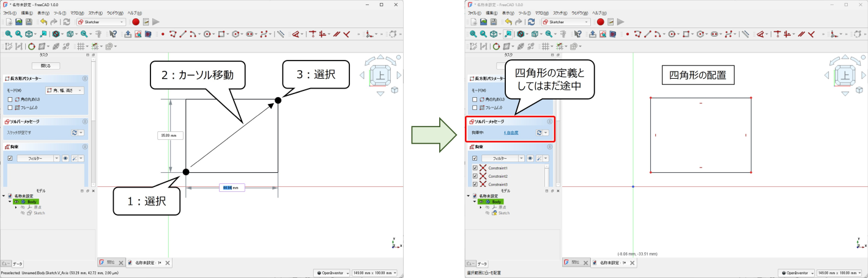Click the save icon in right window toolbar
The image size is (868, 278).
[x=493, y=21]
